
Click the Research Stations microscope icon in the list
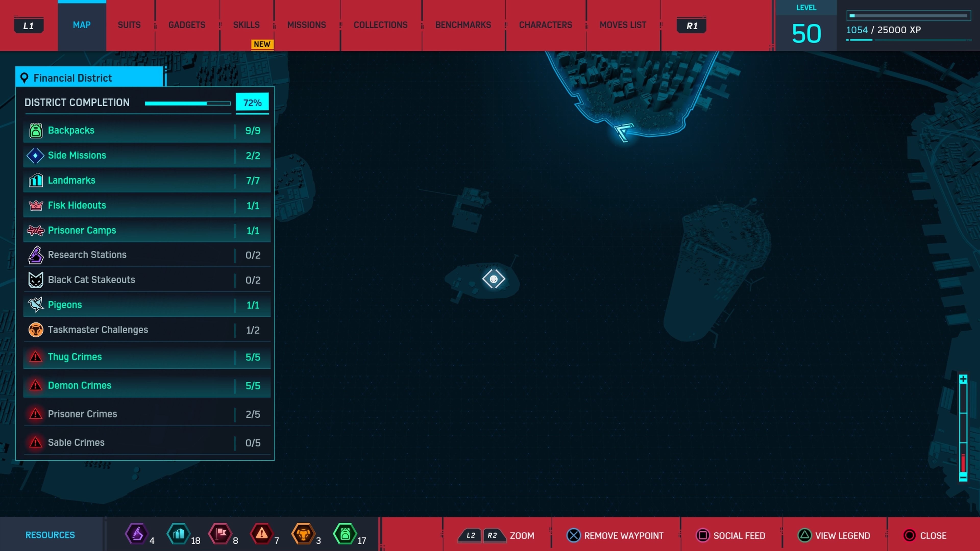(x=36, y=255)
